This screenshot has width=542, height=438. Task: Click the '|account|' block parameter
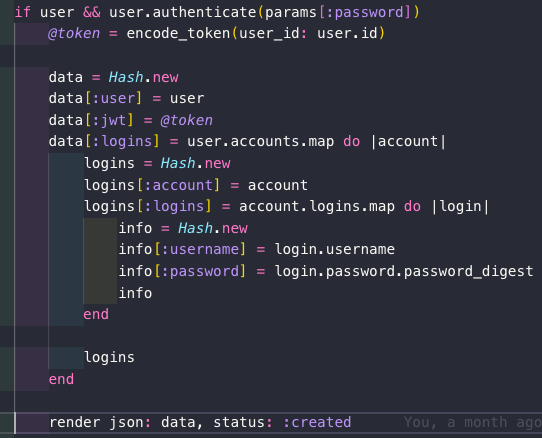[408, 141]
